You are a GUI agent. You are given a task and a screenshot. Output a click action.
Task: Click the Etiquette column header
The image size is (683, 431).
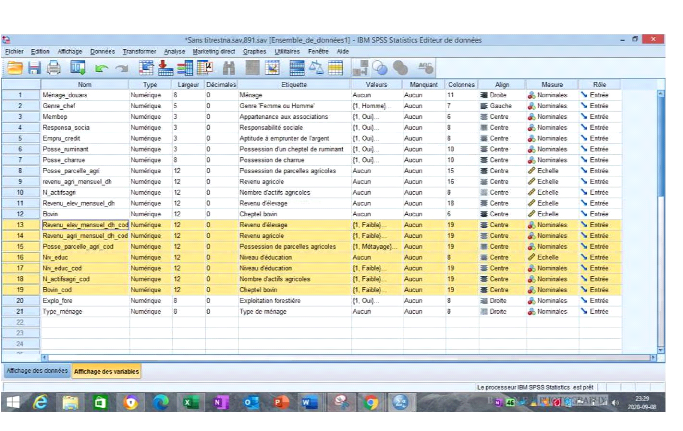[293, 85]
